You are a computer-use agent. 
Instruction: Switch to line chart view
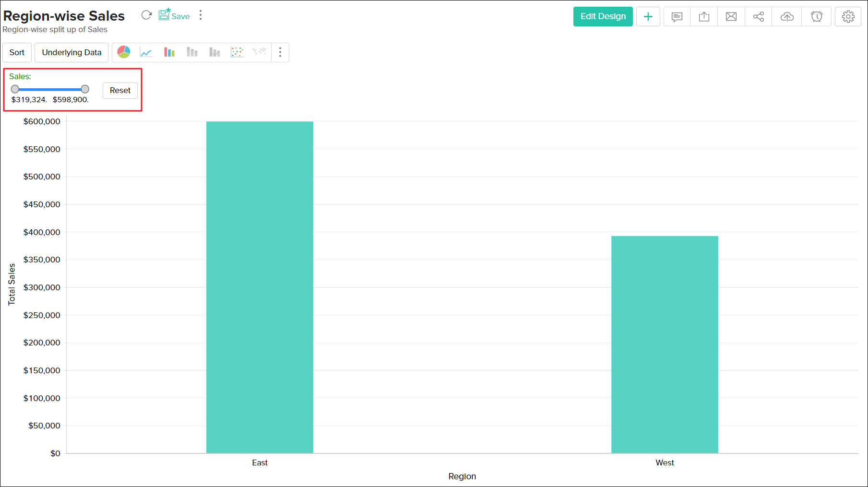146,52
